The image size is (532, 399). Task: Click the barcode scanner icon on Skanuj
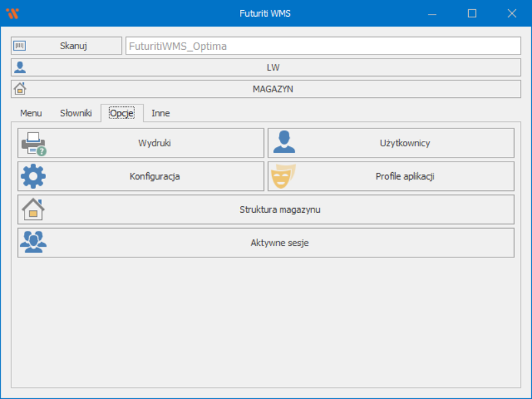tap(19, 46)
